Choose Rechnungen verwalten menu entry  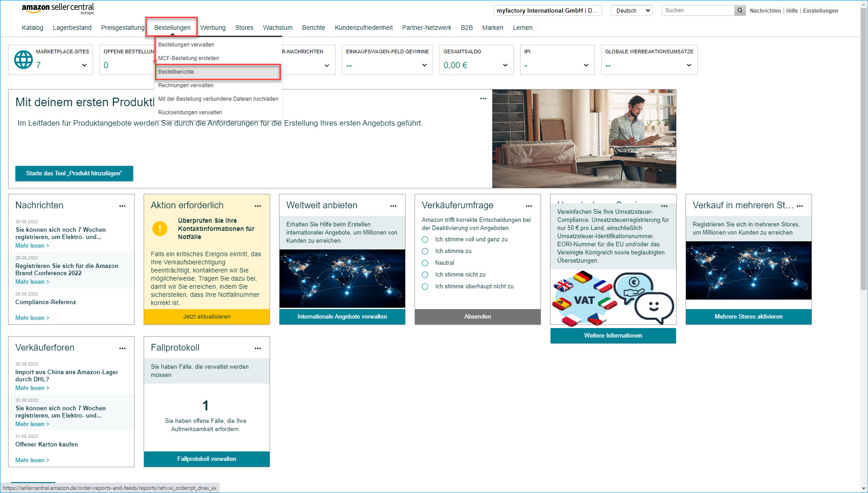[x=186, y=85]
